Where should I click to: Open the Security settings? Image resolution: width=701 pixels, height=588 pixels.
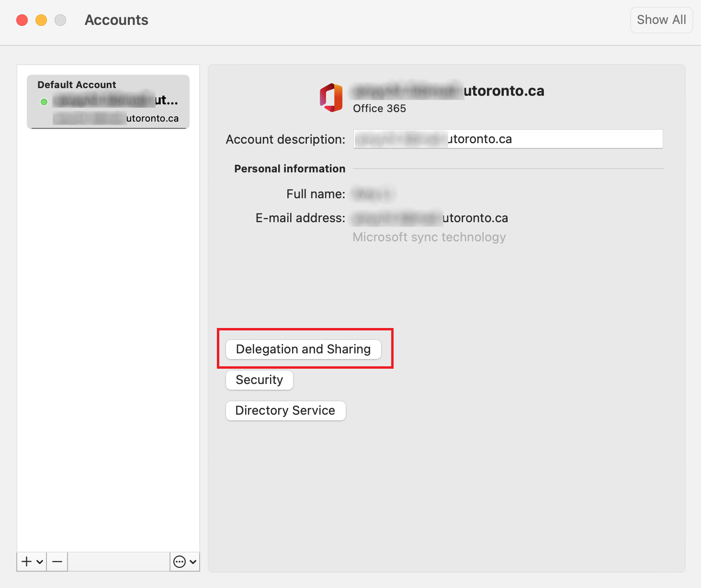pos(259,380)
